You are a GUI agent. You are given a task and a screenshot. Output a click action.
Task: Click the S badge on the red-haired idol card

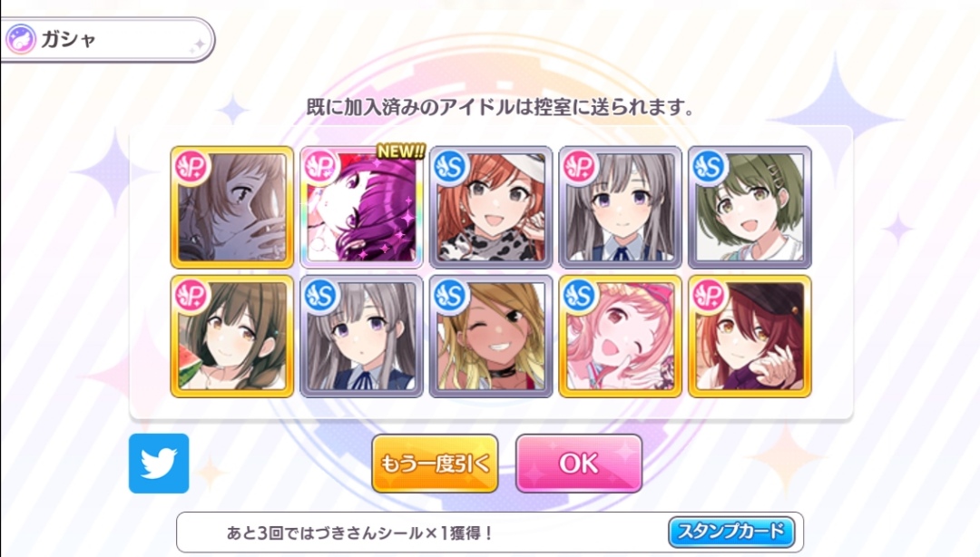[x=450, y=166]
